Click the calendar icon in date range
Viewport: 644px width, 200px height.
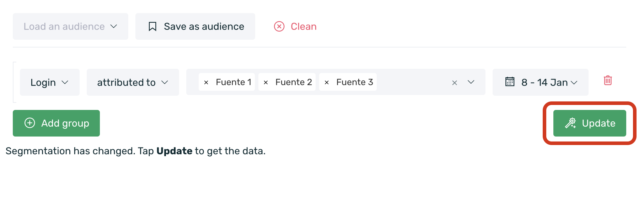pyautogui.click(x=510, y=82)
